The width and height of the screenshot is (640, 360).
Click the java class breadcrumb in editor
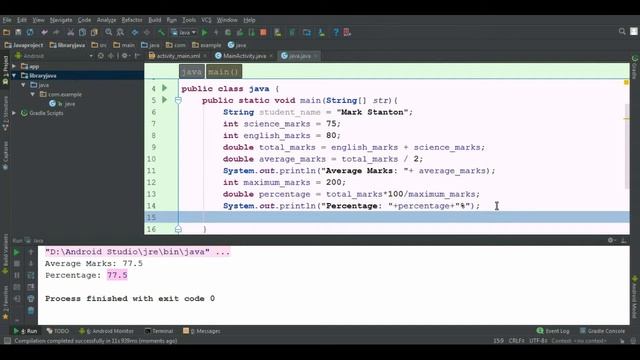tap(191, 72)
